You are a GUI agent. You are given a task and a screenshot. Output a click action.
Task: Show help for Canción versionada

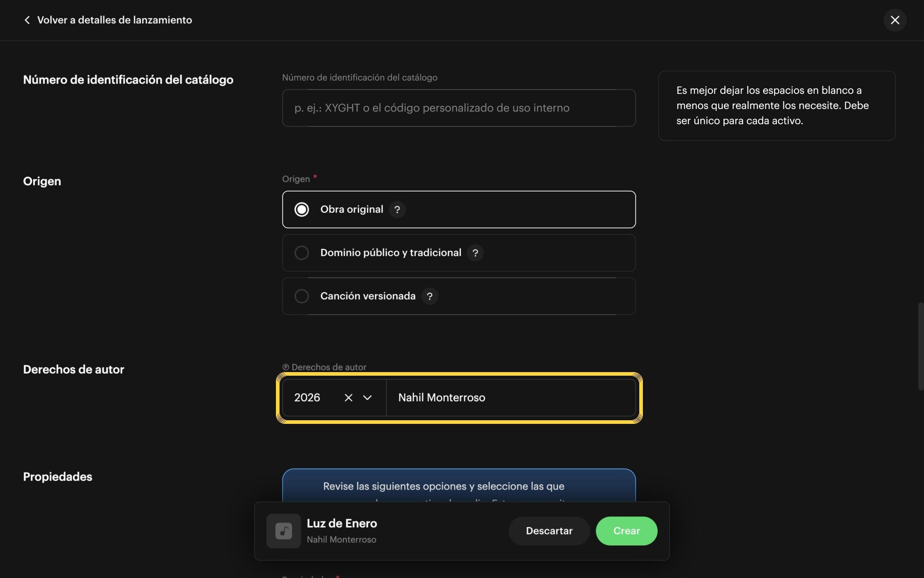point(430,296)
